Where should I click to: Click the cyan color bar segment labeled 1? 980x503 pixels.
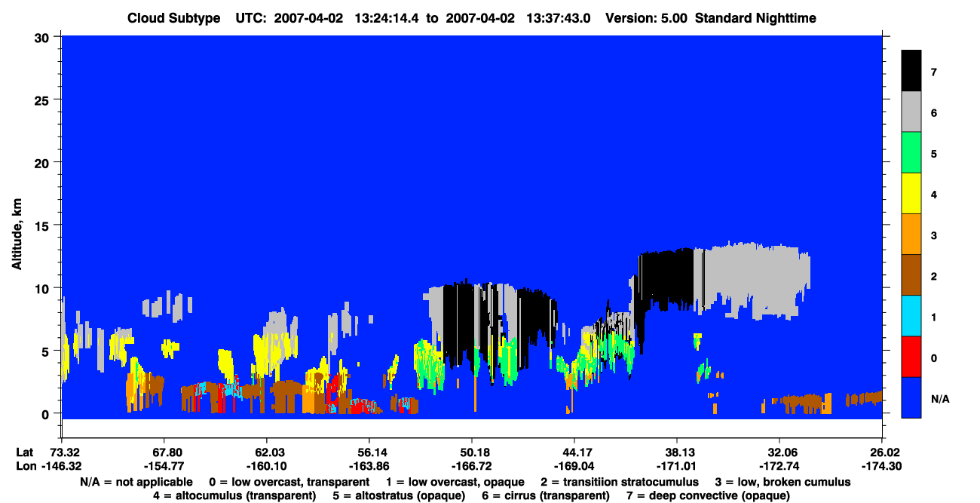click(x=911, y=316)
